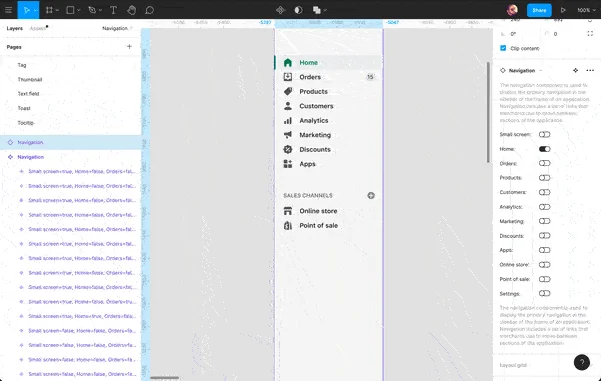Click the Share button

(539, 10)
